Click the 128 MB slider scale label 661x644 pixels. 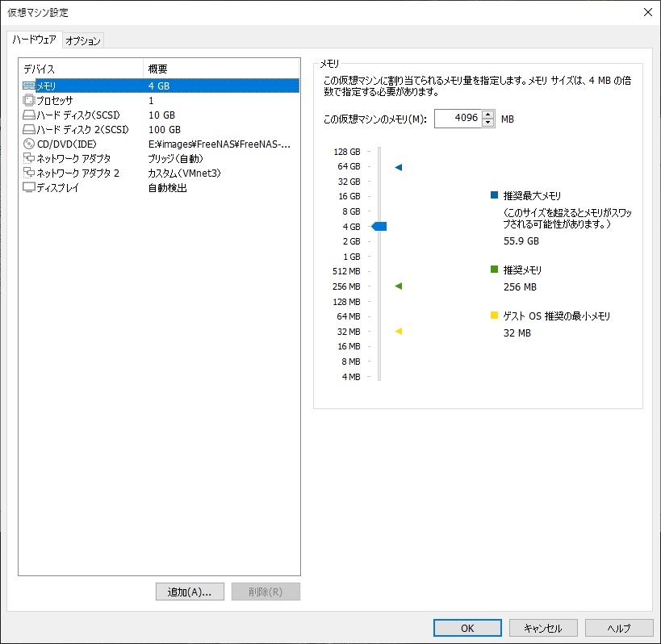[346, 302]
